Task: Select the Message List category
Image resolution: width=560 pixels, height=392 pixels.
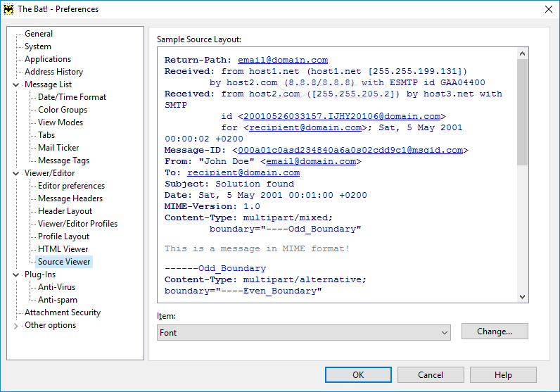Action: (x=49, y=84)
